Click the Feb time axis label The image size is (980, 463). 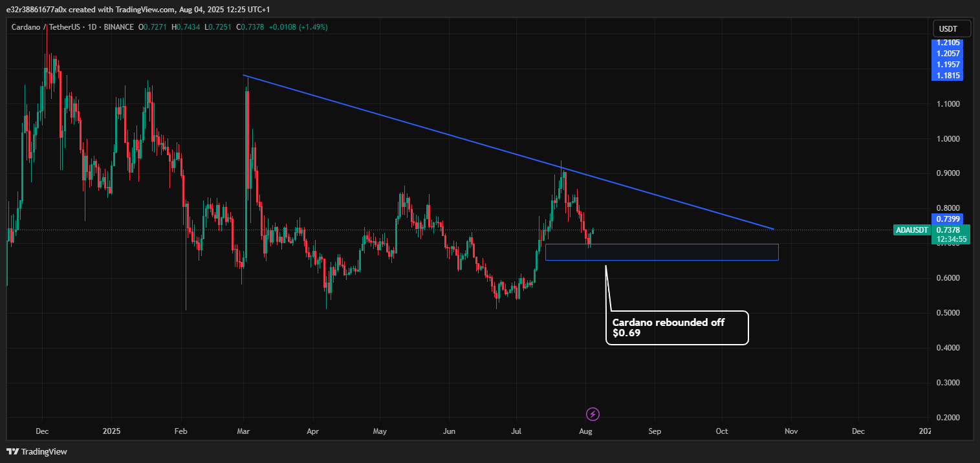click(x=181, y=431)
